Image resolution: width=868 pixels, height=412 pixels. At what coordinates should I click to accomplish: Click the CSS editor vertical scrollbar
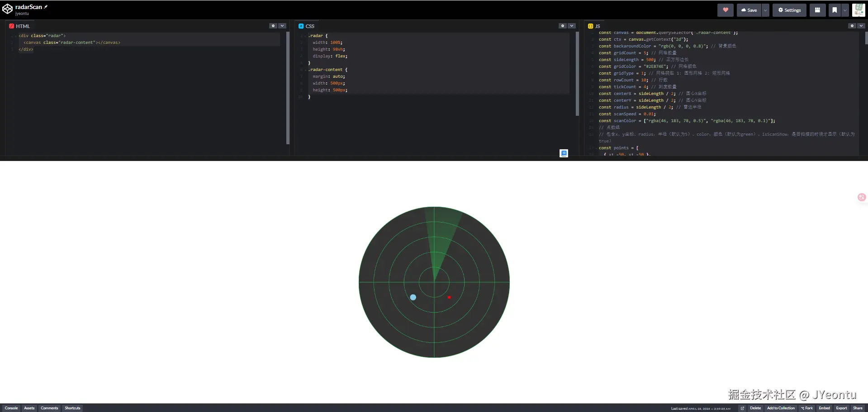(x=577, y=74)
